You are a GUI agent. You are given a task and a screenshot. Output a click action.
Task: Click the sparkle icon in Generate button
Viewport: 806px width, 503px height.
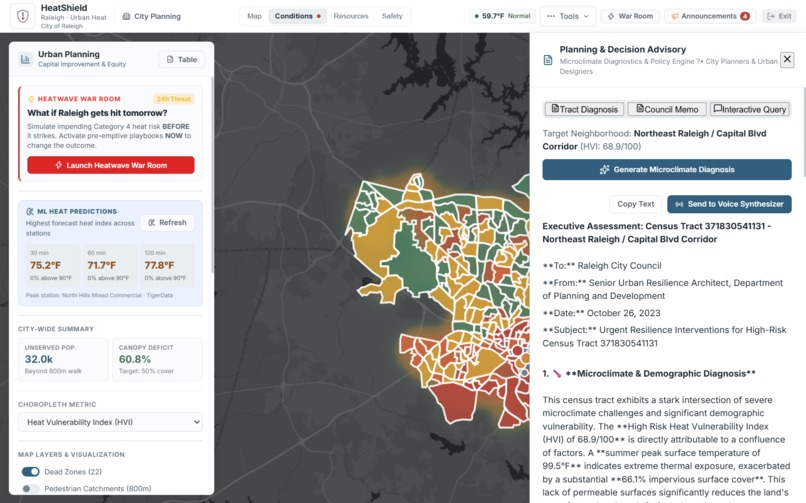point(604,170)
